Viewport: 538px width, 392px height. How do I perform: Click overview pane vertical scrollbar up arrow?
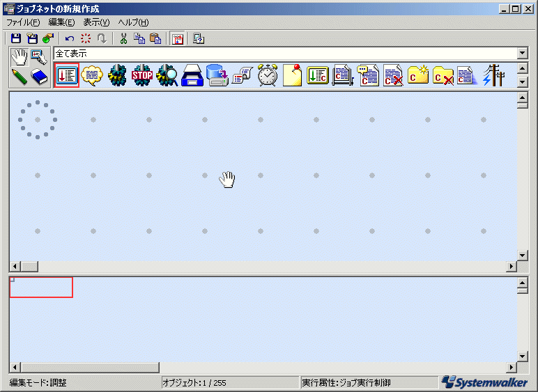[x=522, y=283]
